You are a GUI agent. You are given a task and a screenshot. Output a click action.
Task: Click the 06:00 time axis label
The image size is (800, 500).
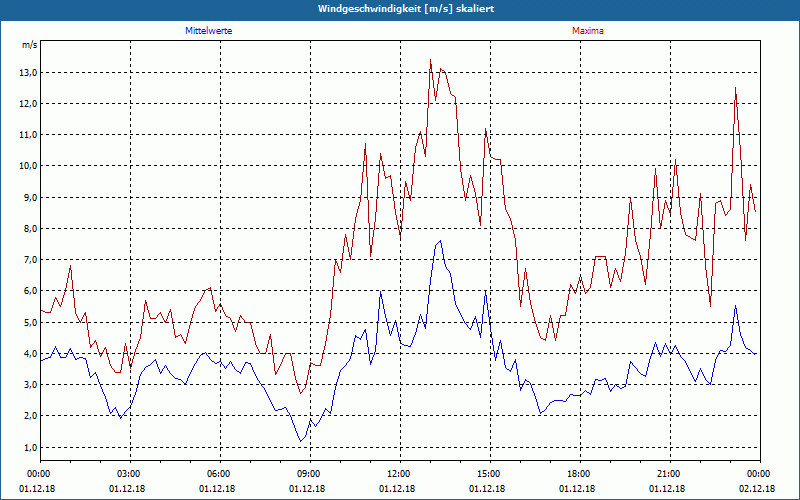pos(220,474)
